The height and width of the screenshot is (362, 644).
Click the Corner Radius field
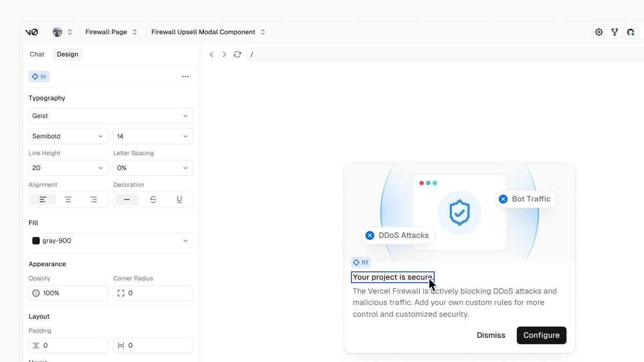(153, 293)
